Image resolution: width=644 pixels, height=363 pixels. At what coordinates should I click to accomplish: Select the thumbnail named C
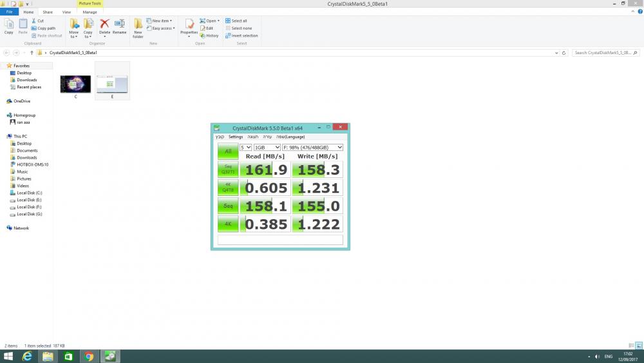(x=75, y=84)
